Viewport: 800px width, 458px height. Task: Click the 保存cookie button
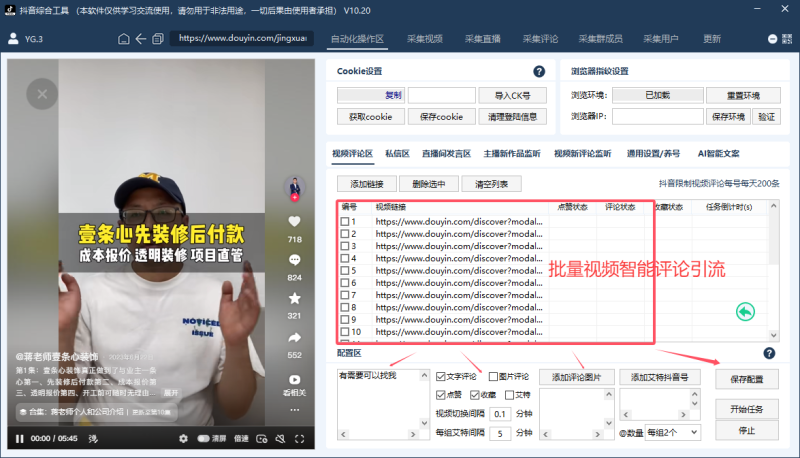441,117
